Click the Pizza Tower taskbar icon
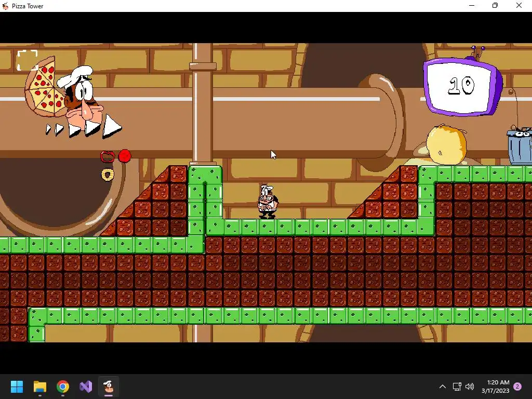 109,387
